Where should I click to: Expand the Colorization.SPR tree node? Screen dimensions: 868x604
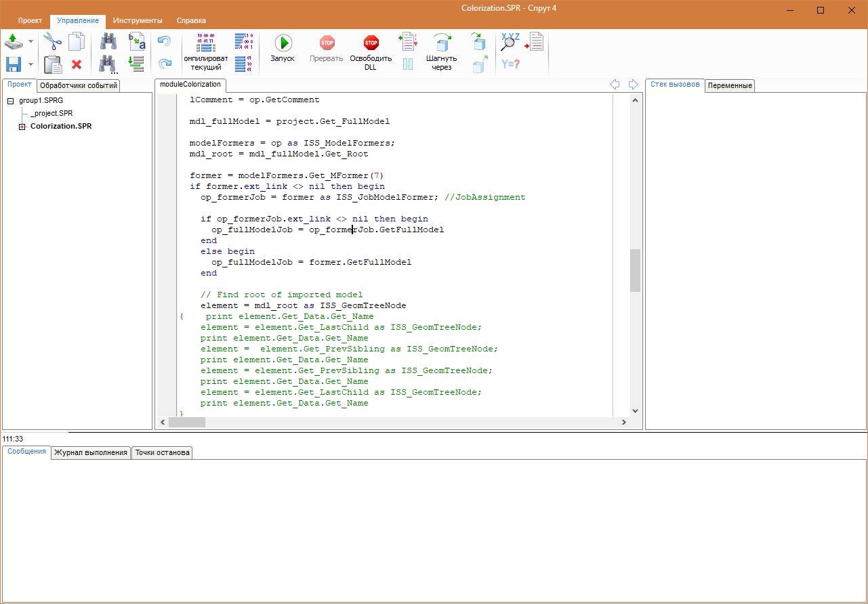(22, 127)
